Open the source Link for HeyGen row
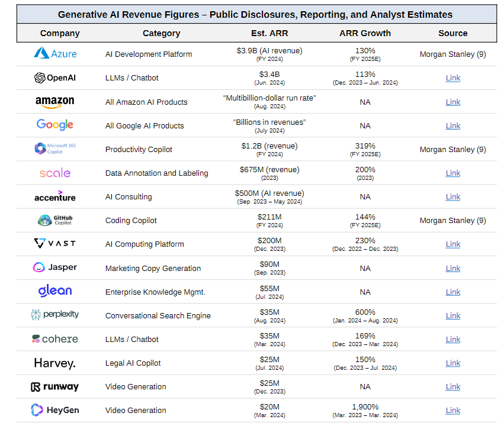Screen dimensions: 504x426 click(453, 410)
